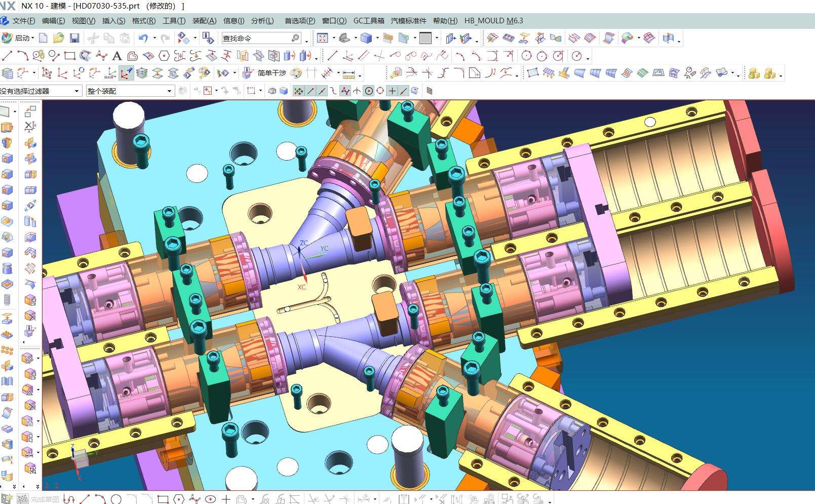The height and width of the screenshot is (504, 815).
Task: Open dropdown arrow beside gray background swatch
Action: coord(437,38)
